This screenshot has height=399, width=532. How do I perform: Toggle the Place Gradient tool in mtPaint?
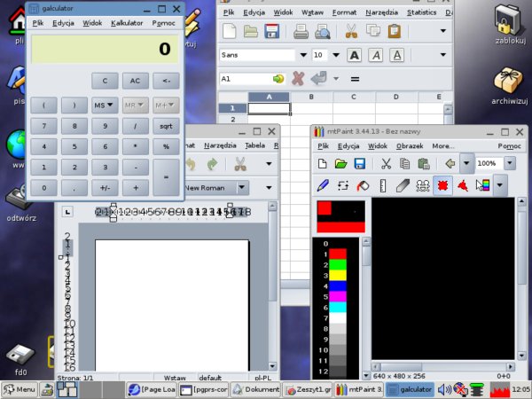[483, 185]
